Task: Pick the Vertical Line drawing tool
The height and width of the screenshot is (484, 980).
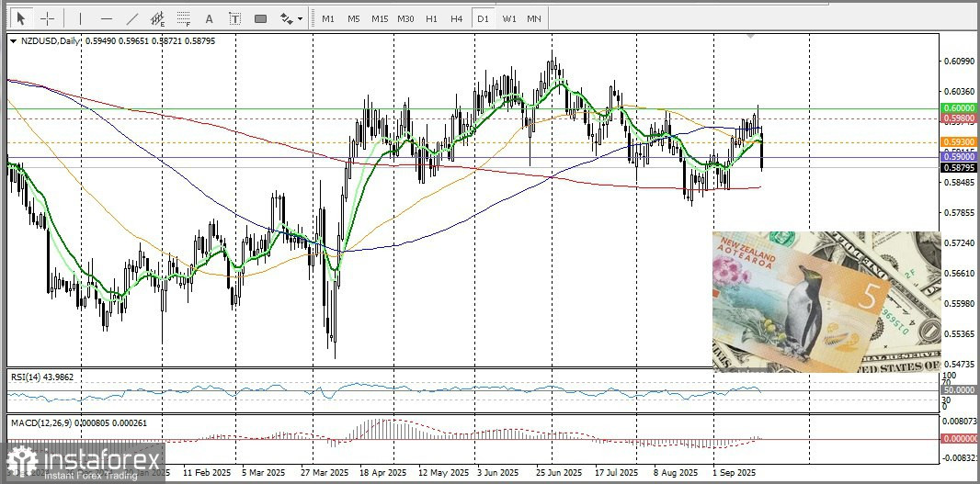Action: tap(80, 18)
